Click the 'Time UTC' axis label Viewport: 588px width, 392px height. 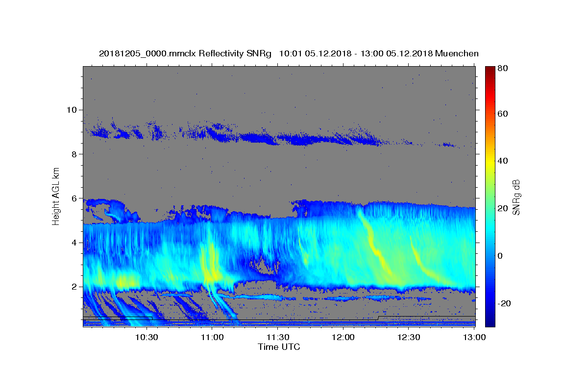[279, 347]
